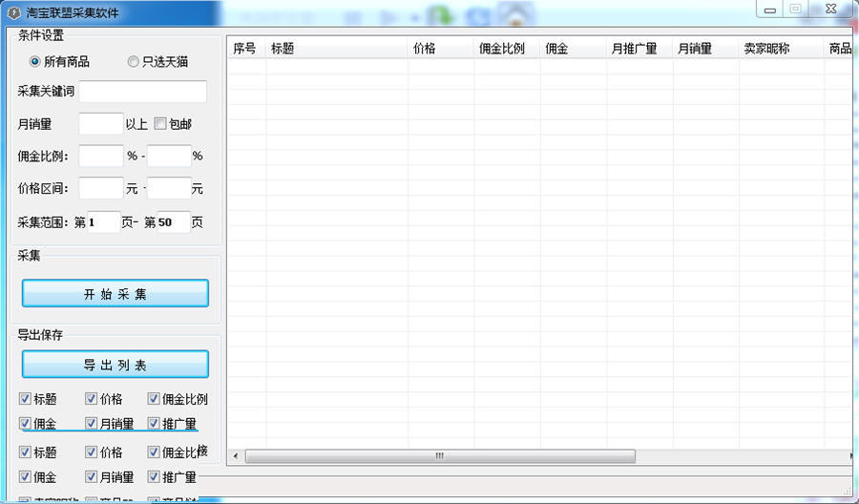Click the 标题 column header

pos(337,49)
